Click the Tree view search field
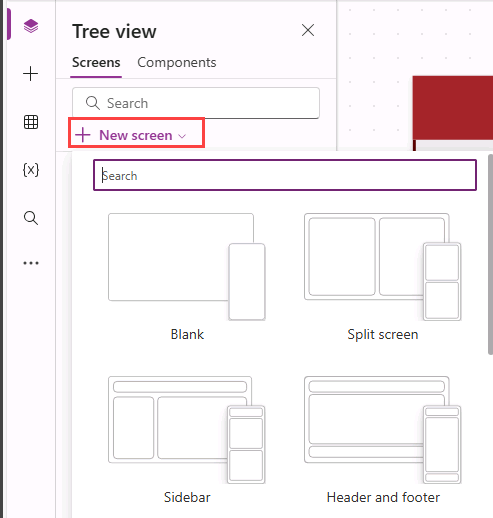The width and height of the screenshot is (493, 518). click(196, 103)
